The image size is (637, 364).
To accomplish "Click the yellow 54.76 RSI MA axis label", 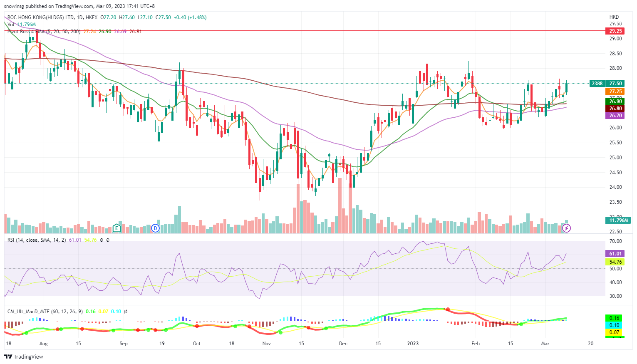I will coord(615,262).
